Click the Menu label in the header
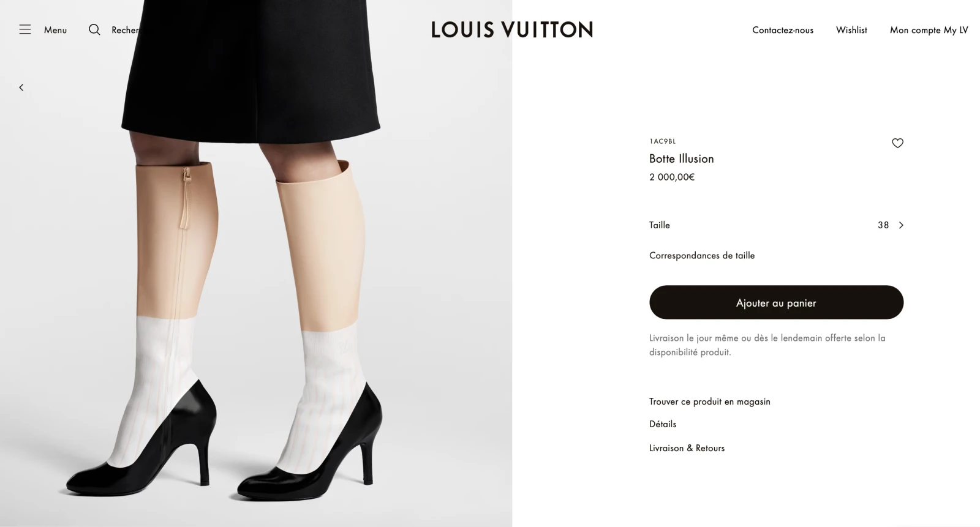This screenshot has width=980, height=527. point(55,30)
